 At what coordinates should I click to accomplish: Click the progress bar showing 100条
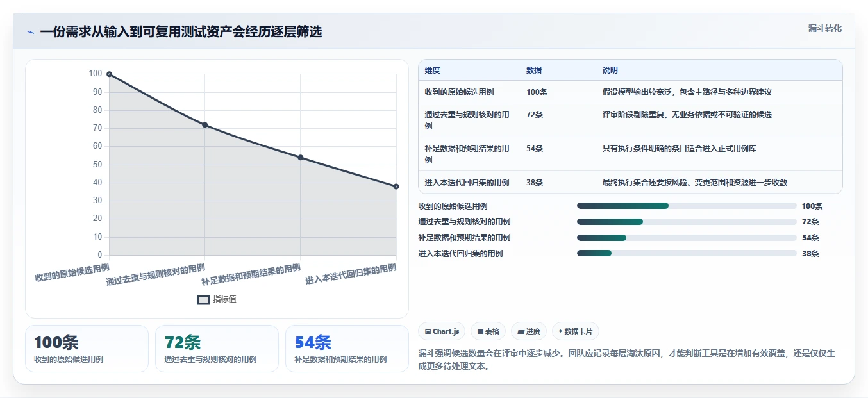pyautogui.click(x=687, y=206)
